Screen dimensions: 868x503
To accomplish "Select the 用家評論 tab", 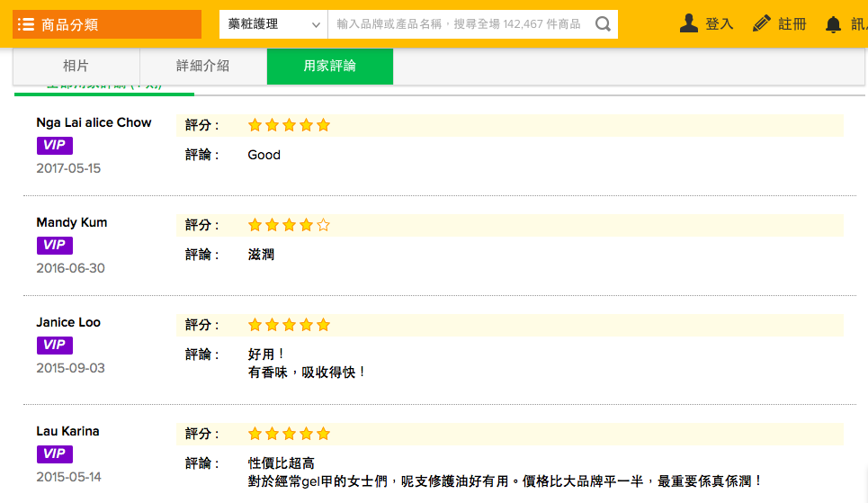I will (x=329, y=66).
